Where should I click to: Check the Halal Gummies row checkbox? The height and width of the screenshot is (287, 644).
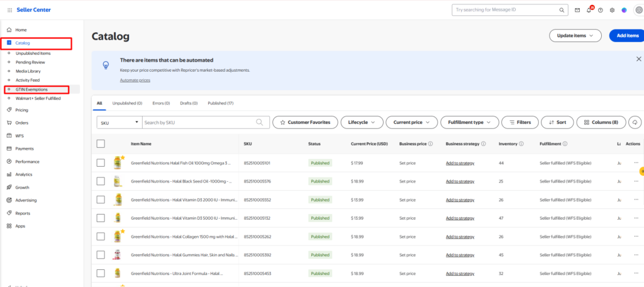101,255
